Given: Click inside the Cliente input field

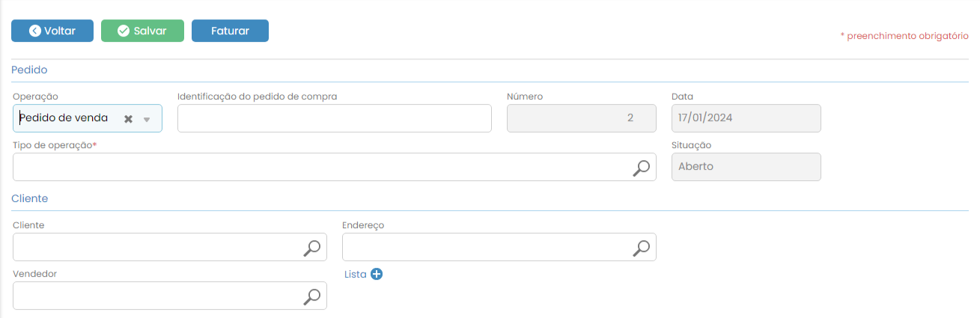Looking at the screenshot, I should pos(153,247).
